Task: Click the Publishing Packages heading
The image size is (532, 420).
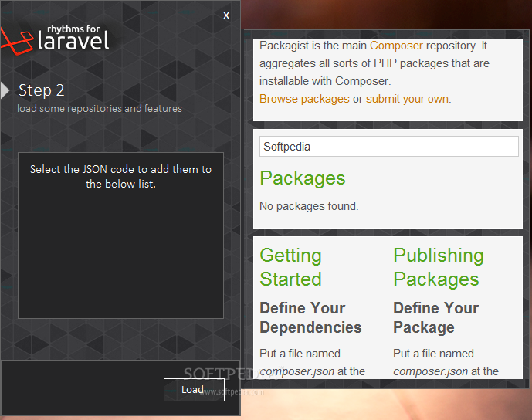Action: click(x=439, y=267)
